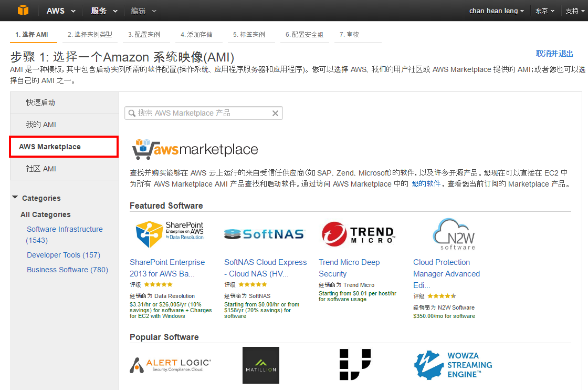This screenshot has width=588, height=390.
Task: Click the 经销商为 Trend Micro text
Action: tap(346, 285)
